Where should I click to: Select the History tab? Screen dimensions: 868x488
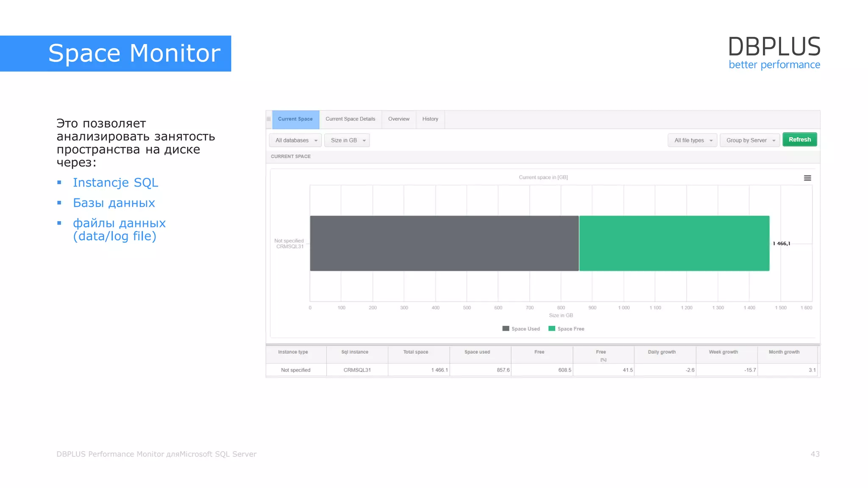tap(430, 119)
